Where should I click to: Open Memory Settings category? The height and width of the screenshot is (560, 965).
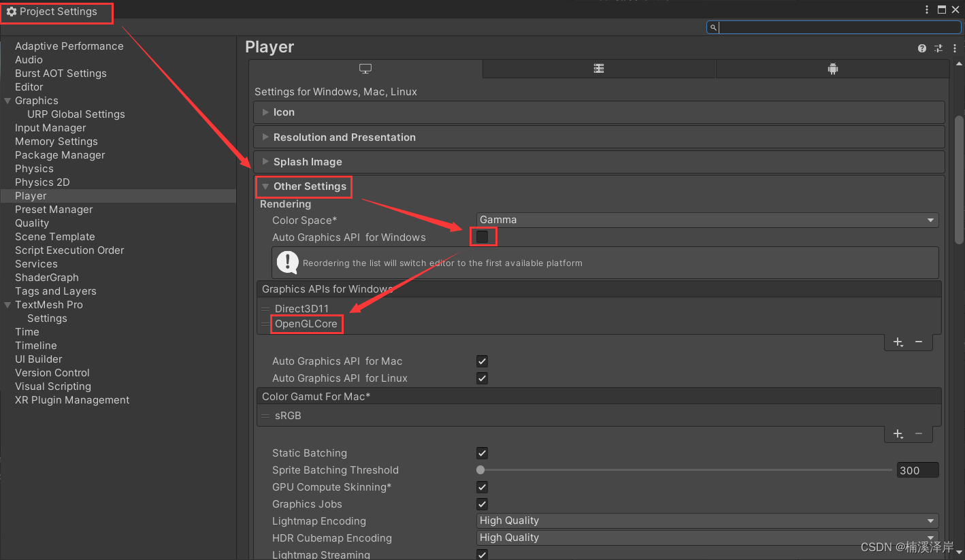pyautogui.click(x=56, y=142)
